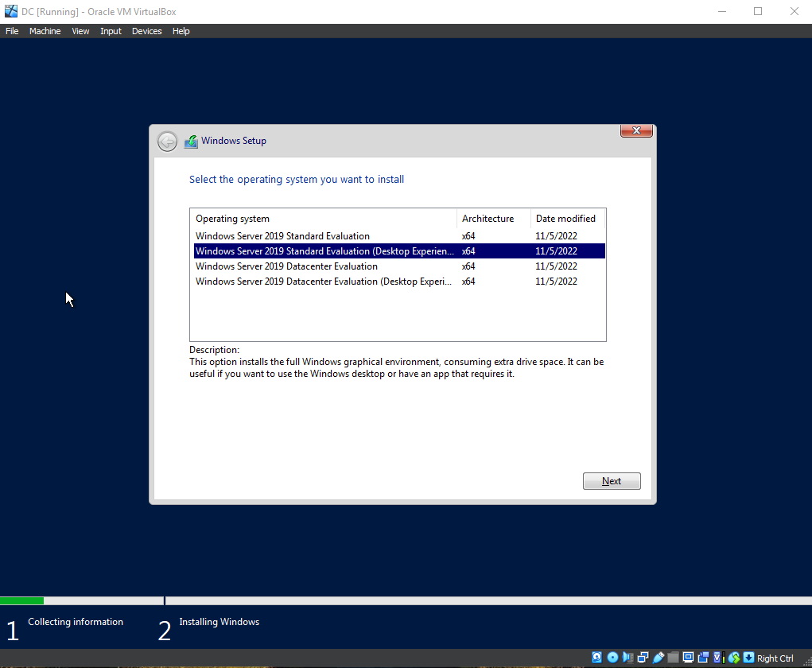Open the Devices menu

coord(146,31)
